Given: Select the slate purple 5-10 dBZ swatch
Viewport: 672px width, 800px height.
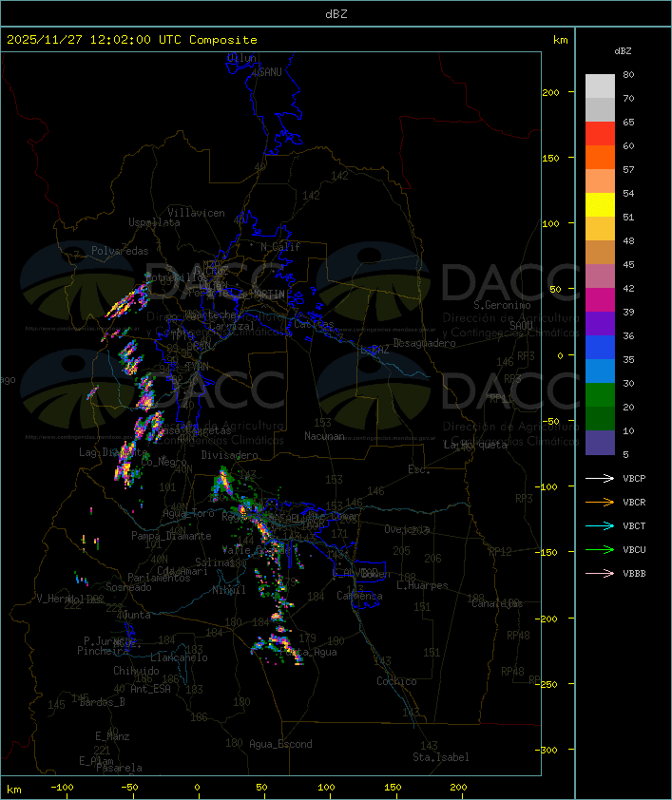Looking at the screenshot, I should click(600, 443).
